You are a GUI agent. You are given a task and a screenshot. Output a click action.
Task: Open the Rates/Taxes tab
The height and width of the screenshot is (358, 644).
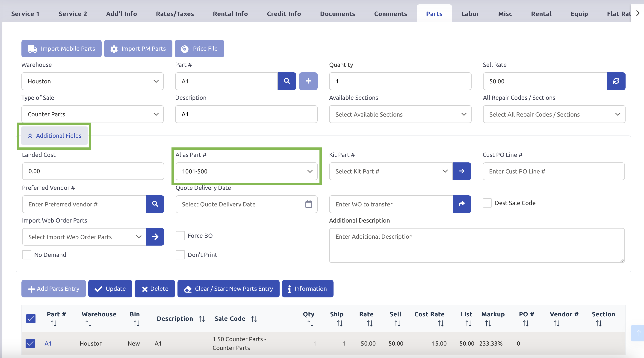pyautogui.click(x=175, y=14)
